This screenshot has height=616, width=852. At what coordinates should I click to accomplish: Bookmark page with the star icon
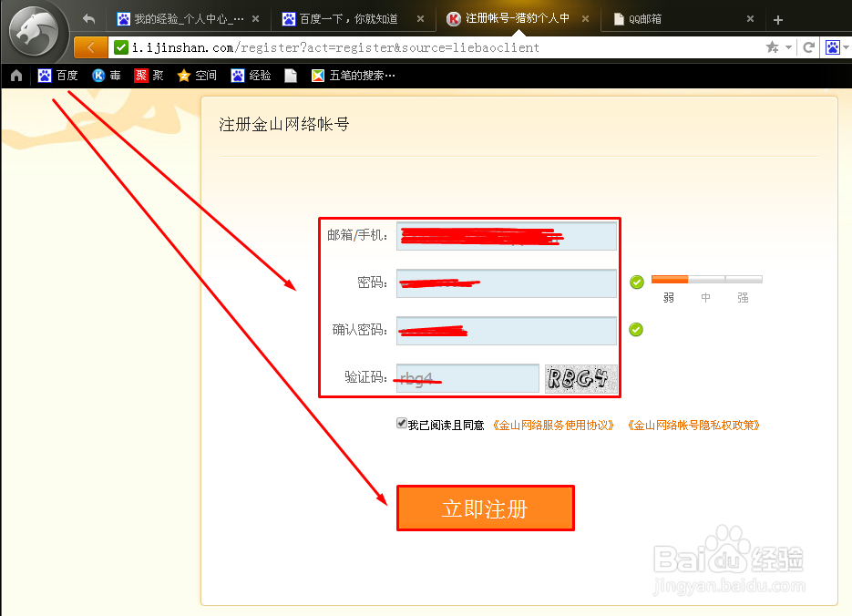pyautogui.click(x=772, y=47)
